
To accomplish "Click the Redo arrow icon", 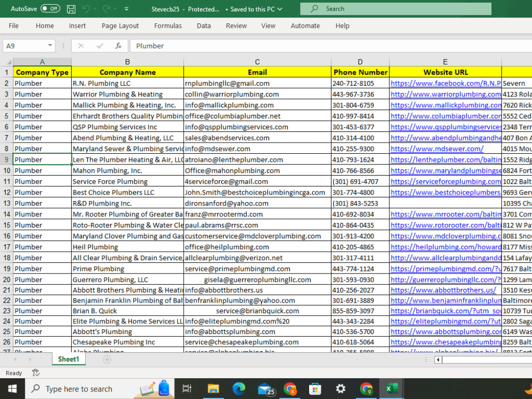I will pyautogui.click(x=106, y=9).
